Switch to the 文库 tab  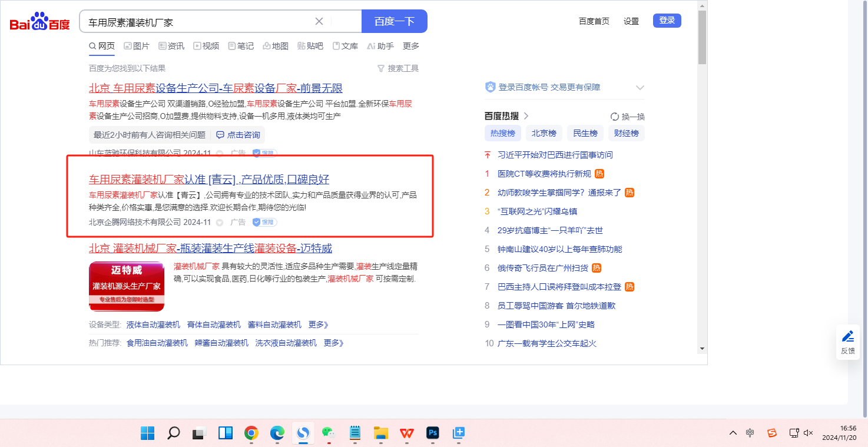click(345, 46)
